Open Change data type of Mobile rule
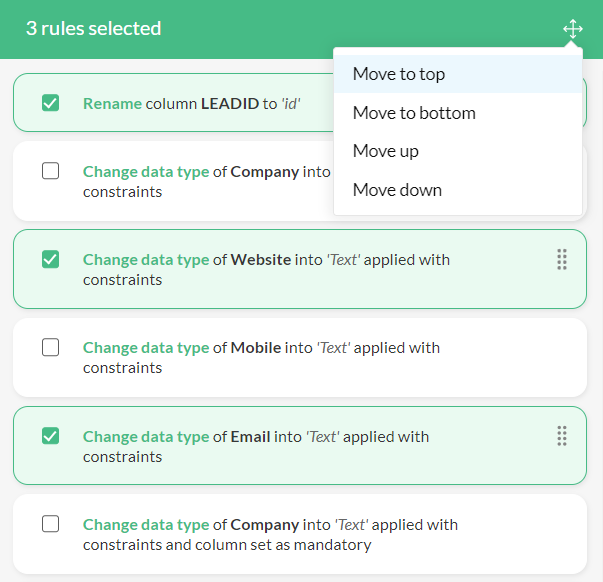The image size is (603, 582). coord(261,357)
